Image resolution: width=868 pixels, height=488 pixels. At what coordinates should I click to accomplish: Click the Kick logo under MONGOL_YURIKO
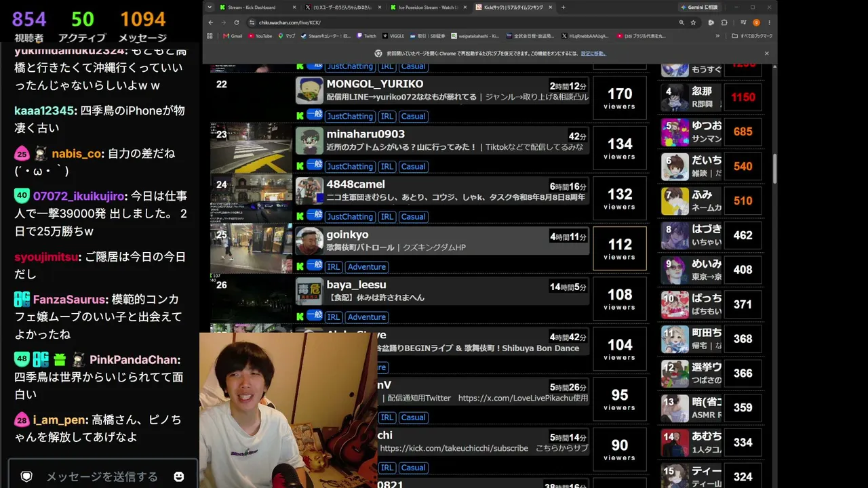click(300, 117)
